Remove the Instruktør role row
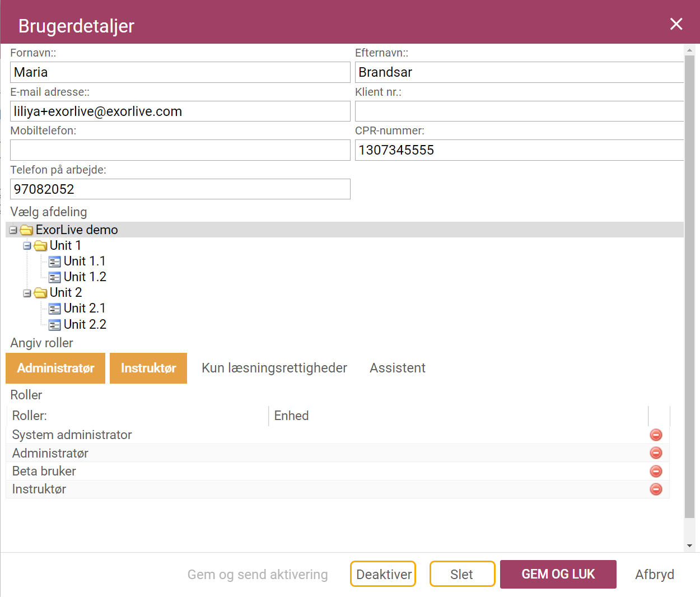This screenshot has height=597, width=700. (656, 489)
